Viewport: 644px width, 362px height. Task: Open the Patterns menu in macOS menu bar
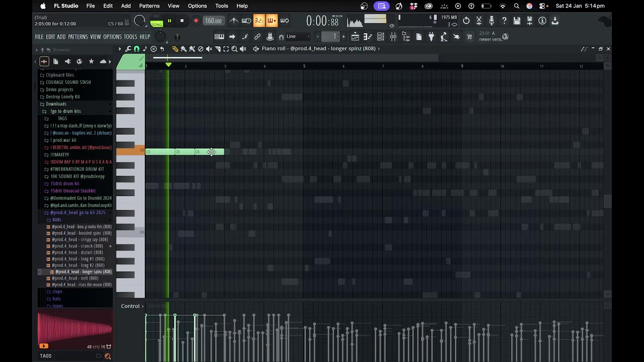click(x=149, y=6)
